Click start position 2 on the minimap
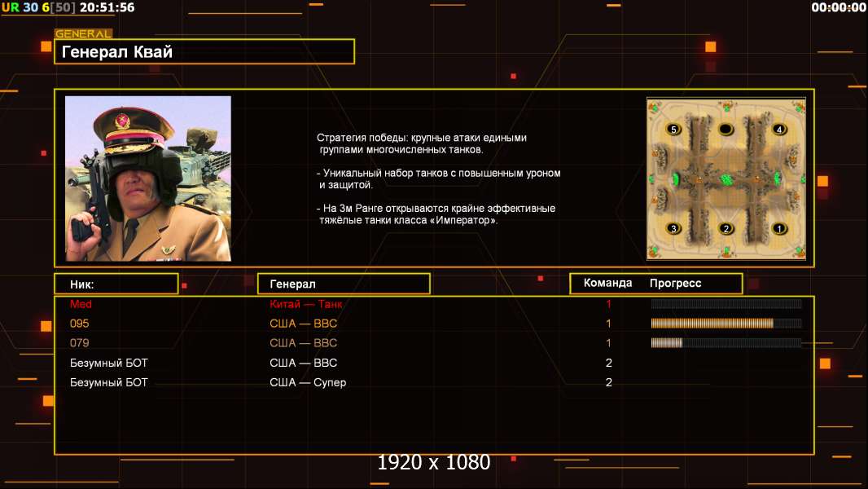 [x=726, y=228]
